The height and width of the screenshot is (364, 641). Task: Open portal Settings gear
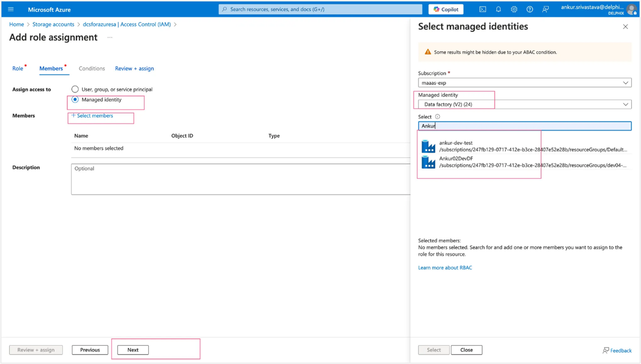[514, 9]
